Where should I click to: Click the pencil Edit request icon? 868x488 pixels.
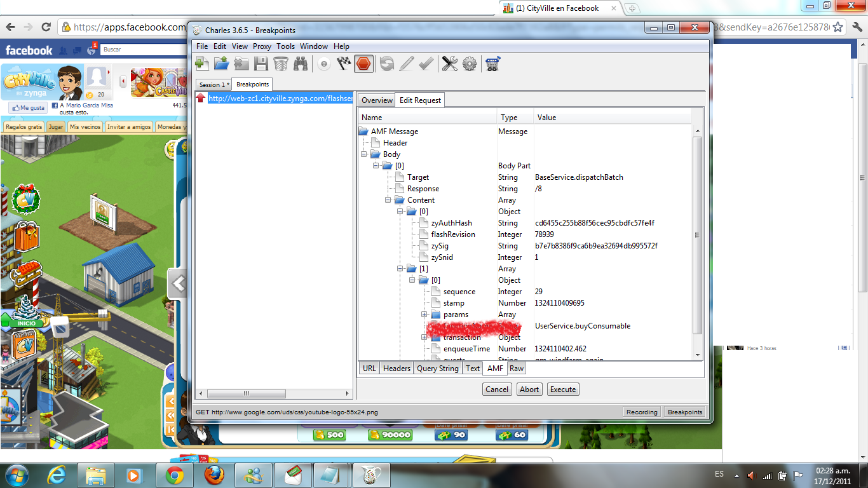pos(407,64)
